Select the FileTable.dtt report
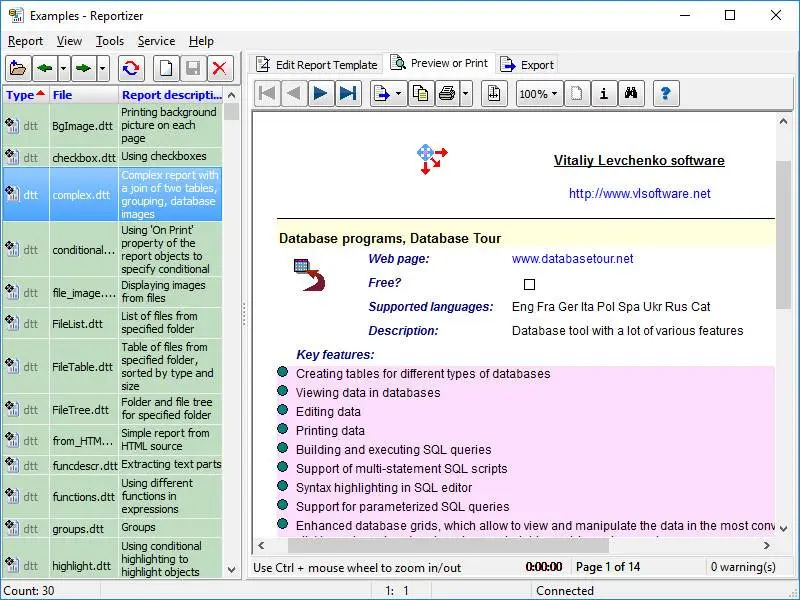800x600 pixels. click(x=113, y=366)
